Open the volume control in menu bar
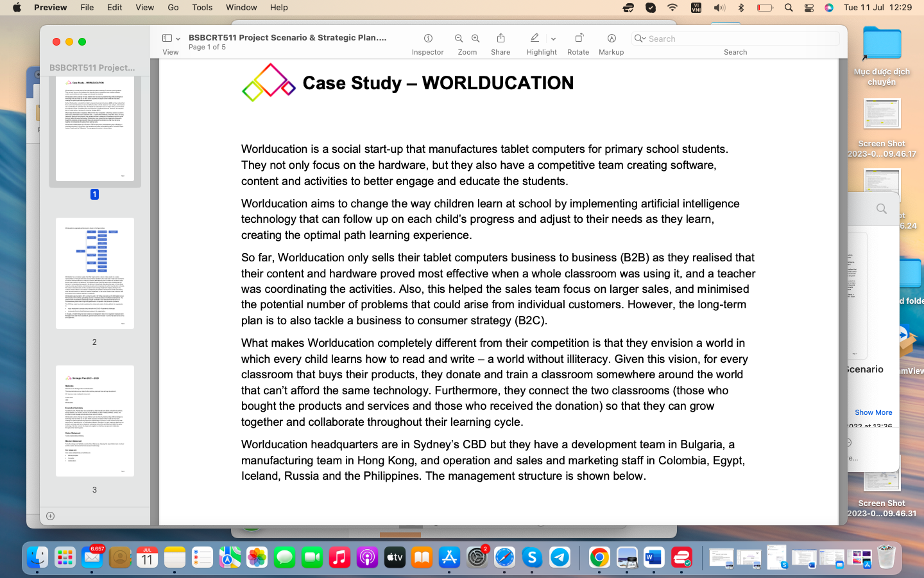The height and width of the screenshot is (578, 924). (x=719, y=8)
